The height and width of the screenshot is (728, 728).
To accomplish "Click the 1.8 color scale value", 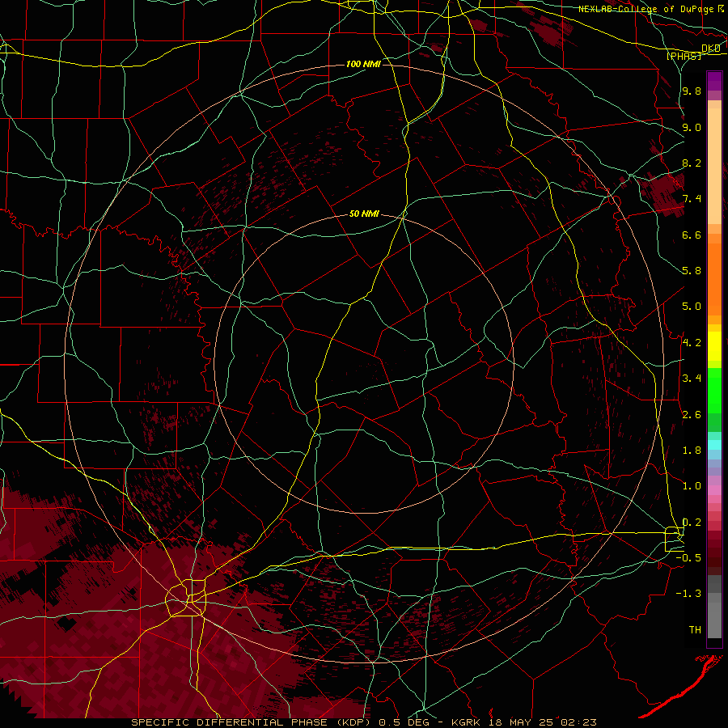I will point(692,451).
